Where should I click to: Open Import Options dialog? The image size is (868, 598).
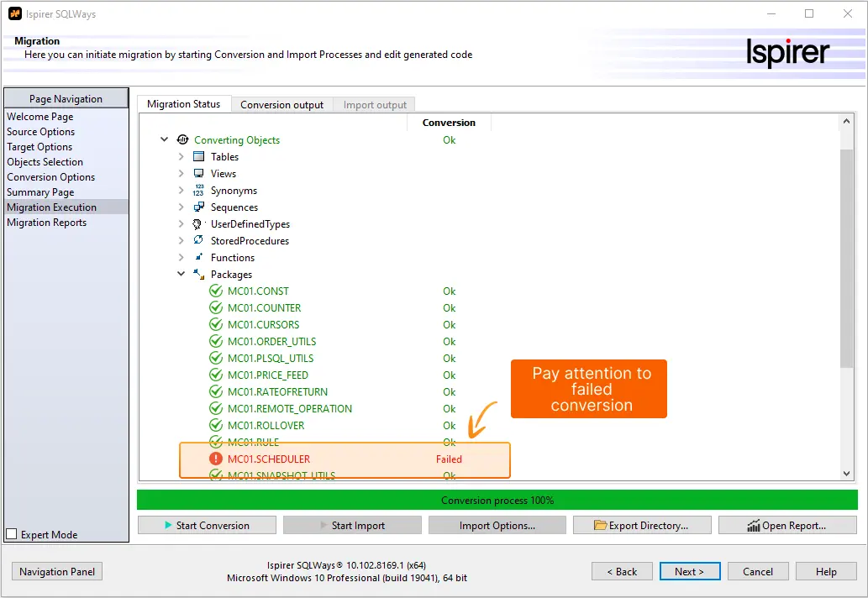click(497, 525)
